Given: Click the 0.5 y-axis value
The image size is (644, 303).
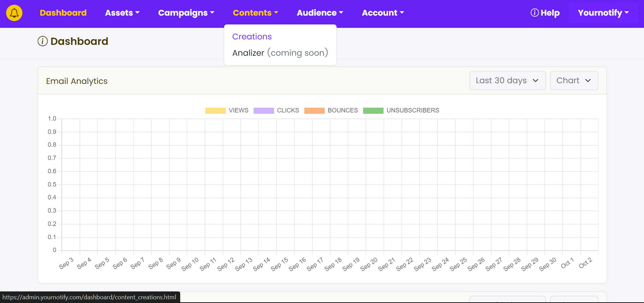Looking at the screenshot, I should coord(52,184).
